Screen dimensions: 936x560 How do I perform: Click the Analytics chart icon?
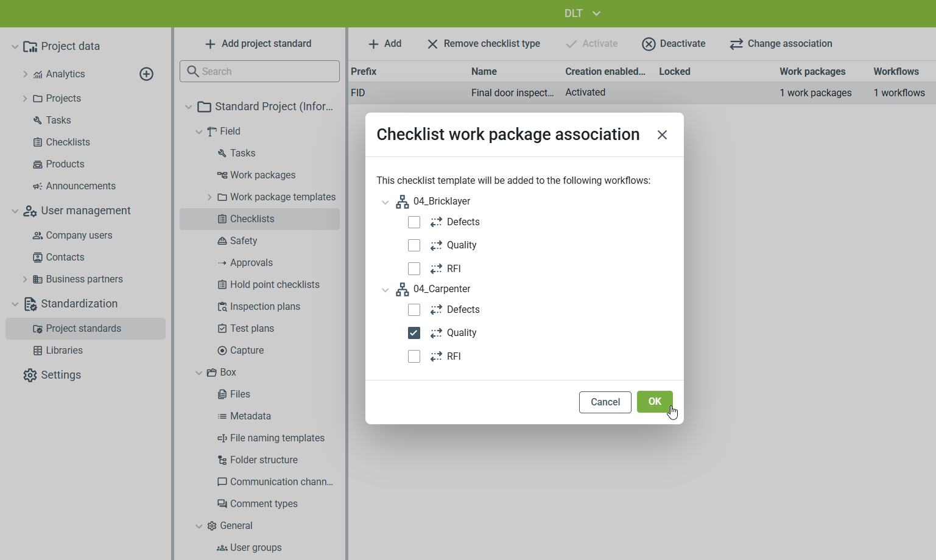tap(38, 74)
